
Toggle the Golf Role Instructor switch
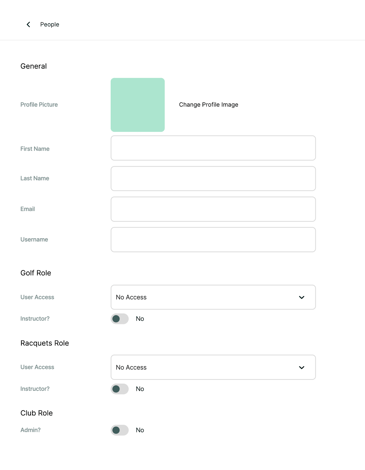point(120,319)
